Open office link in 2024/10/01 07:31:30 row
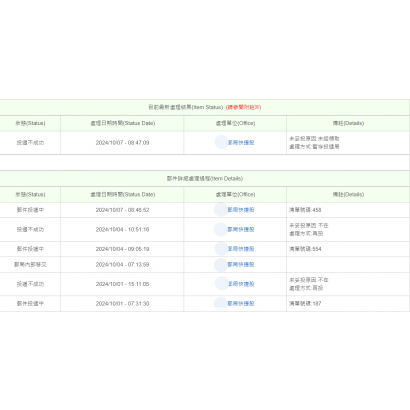The width and height of the screenshot is (410, 410). 241,304
